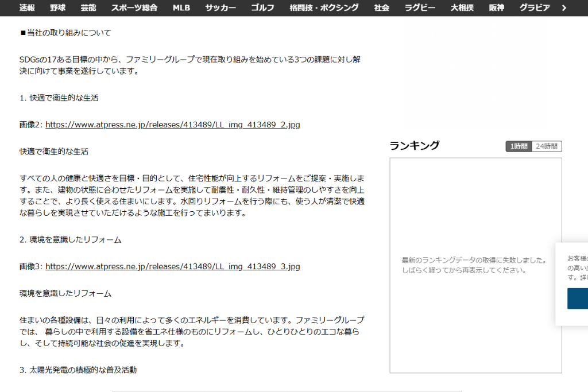Viewport: 588px width, 392px height.
Task: Click the paragraph starting with 住まいの各種設備は
Action: pos(192,332)
